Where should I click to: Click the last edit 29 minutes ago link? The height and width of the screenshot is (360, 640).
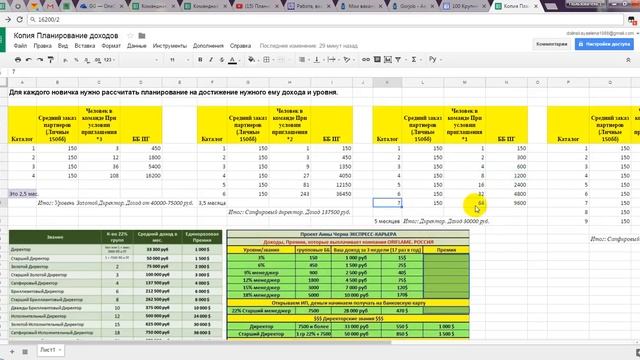309,46
